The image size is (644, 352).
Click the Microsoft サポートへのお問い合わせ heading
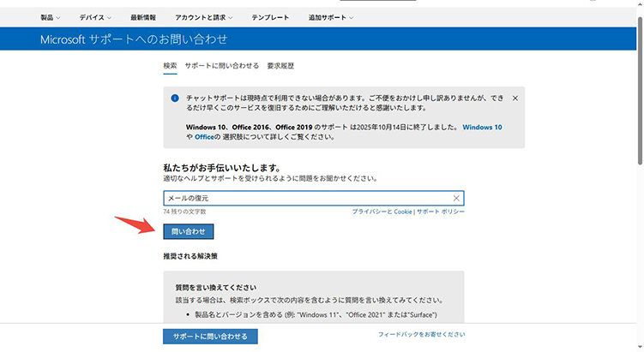[x=134, y=39]
